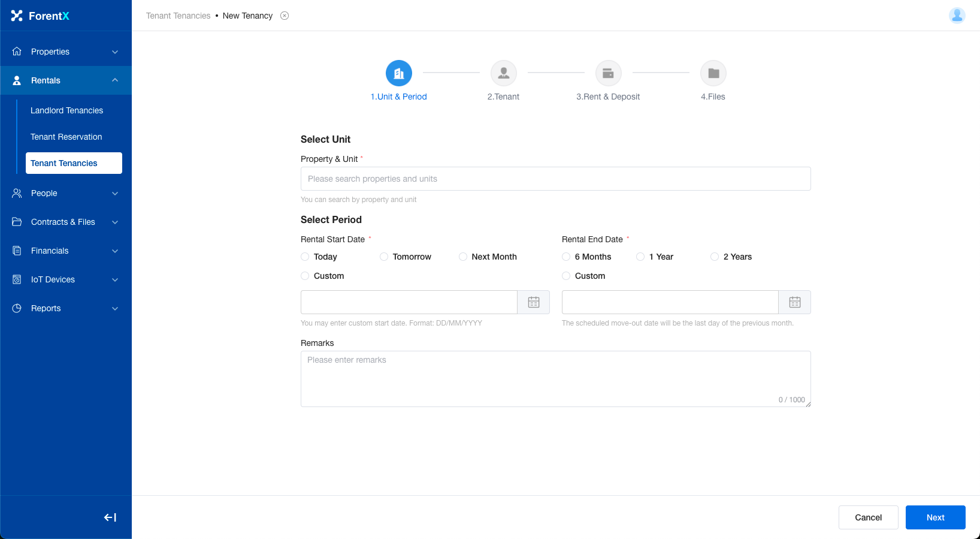
Task: Close the New Tenancy tab
Action: 285,16
